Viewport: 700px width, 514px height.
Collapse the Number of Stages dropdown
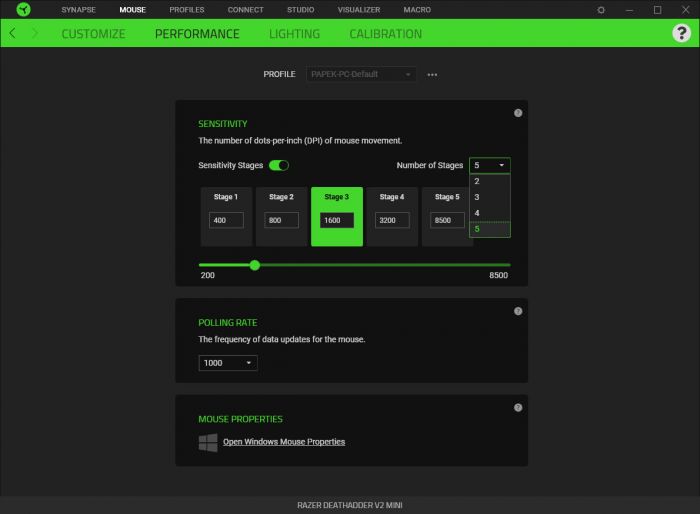(x=490, y=165)
